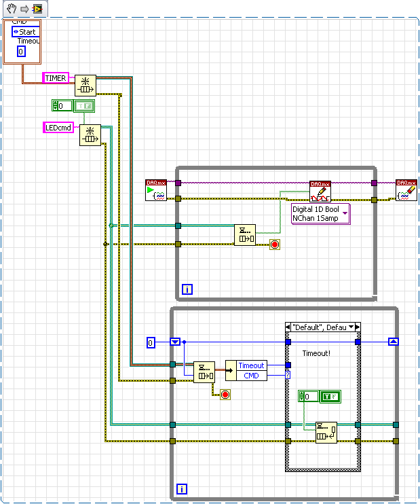Viewport: 420px width, 504px height.
Task: Click the red stop terminal in DAQmx loop
Action: 275,245
